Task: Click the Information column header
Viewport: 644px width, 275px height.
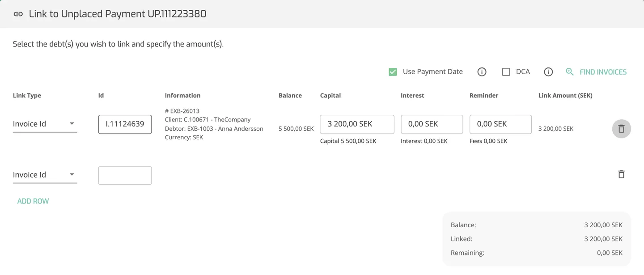Action: tap(182, 96)
